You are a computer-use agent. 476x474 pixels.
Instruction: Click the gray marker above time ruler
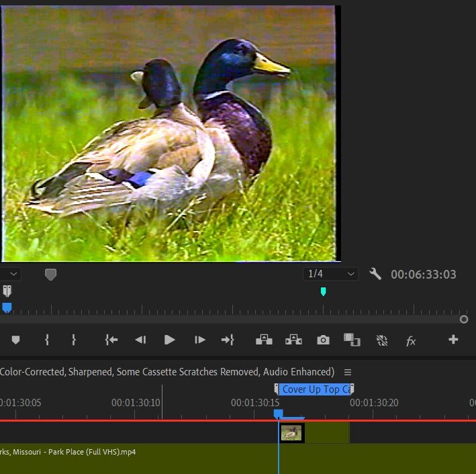click(x=51, y=275)
